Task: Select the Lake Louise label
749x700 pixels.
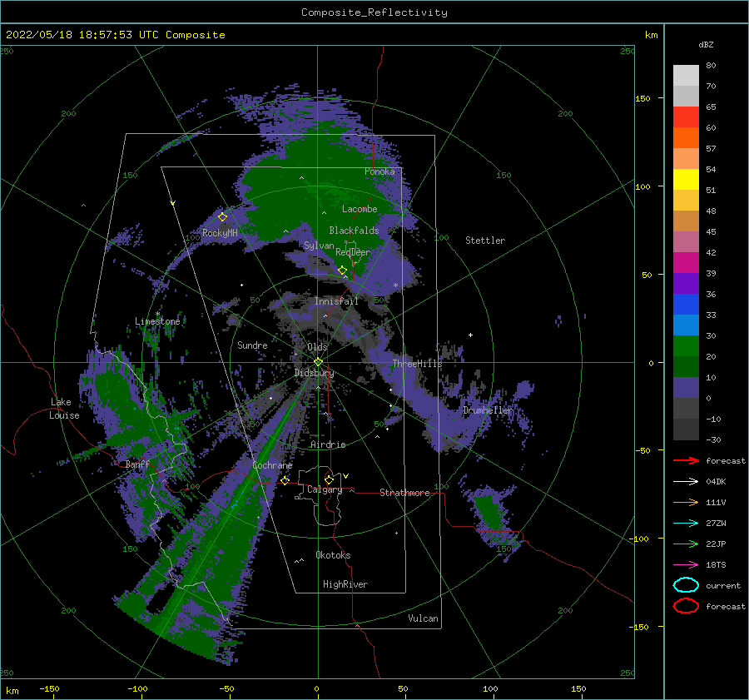Action: 64,409
